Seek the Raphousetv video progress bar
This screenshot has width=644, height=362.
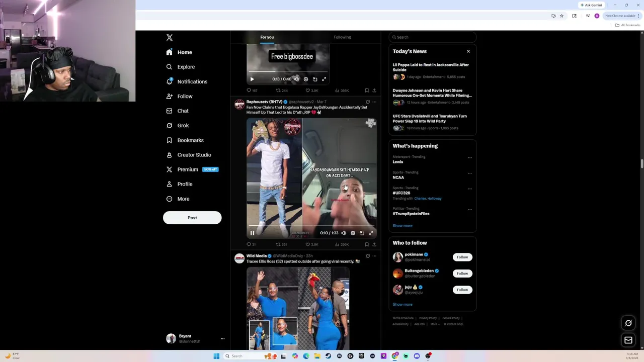(311, 226)
